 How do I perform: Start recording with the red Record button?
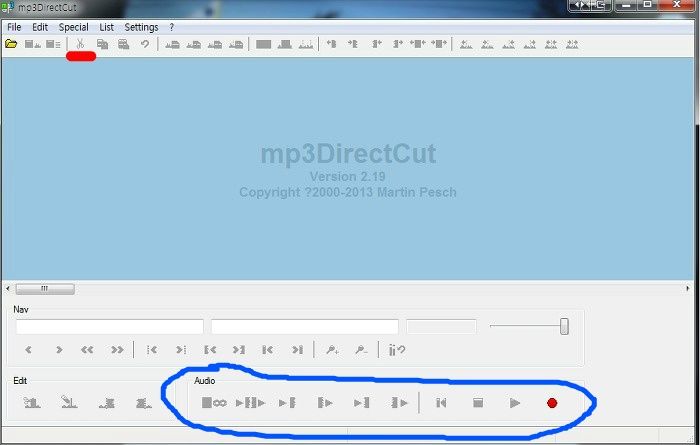pos(552,403)
